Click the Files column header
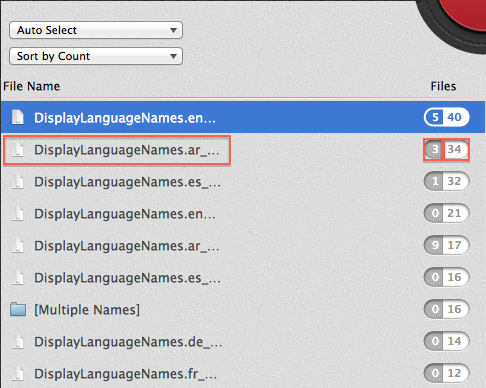 [x=443, y=86]
